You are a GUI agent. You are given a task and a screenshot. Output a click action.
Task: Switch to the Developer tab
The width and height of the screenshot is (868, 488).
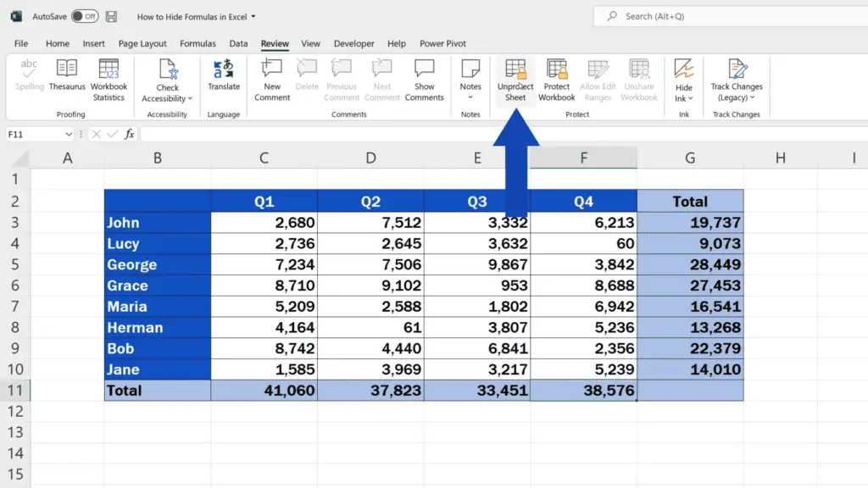click(x=353, y=43)
